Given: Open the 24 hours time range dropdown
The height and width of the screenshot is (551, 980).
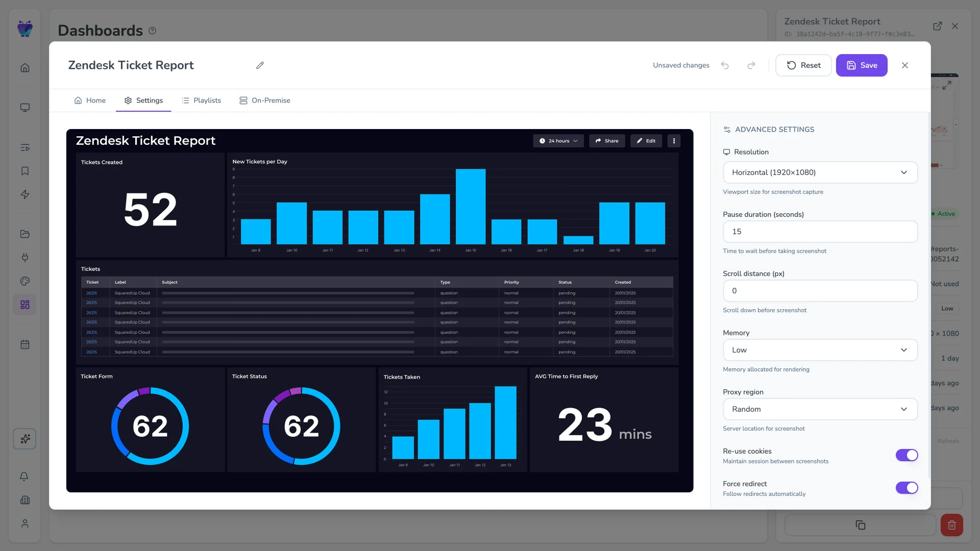Looking at the screenshot, I should click(x=558, y=141).
